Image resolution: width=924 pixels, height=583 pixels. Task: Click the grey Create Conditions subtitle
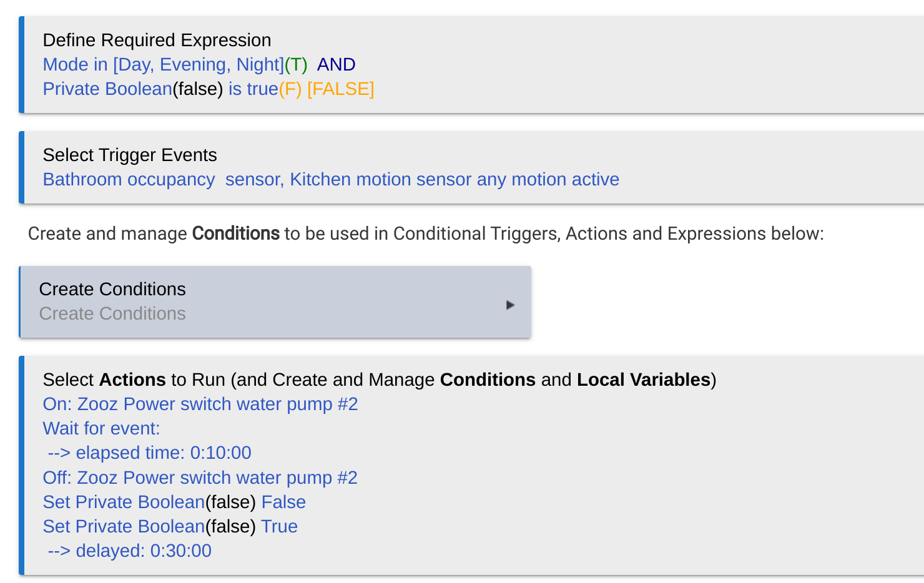112,314
